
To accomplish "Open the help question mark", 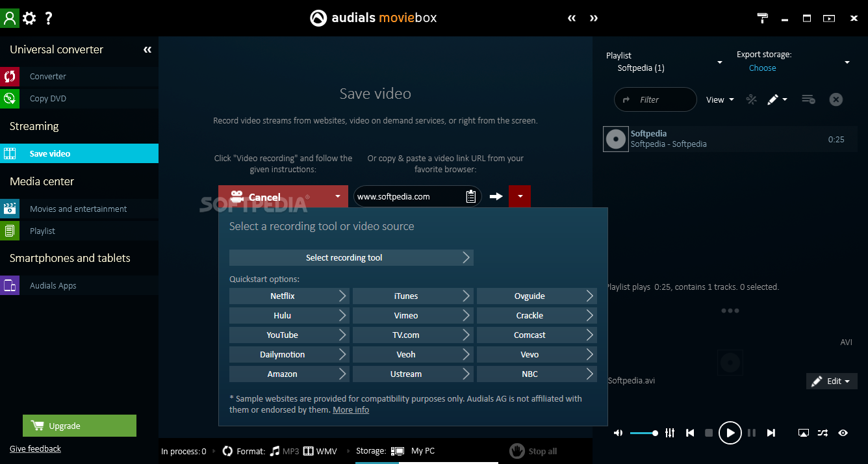I will click(49, 18).
